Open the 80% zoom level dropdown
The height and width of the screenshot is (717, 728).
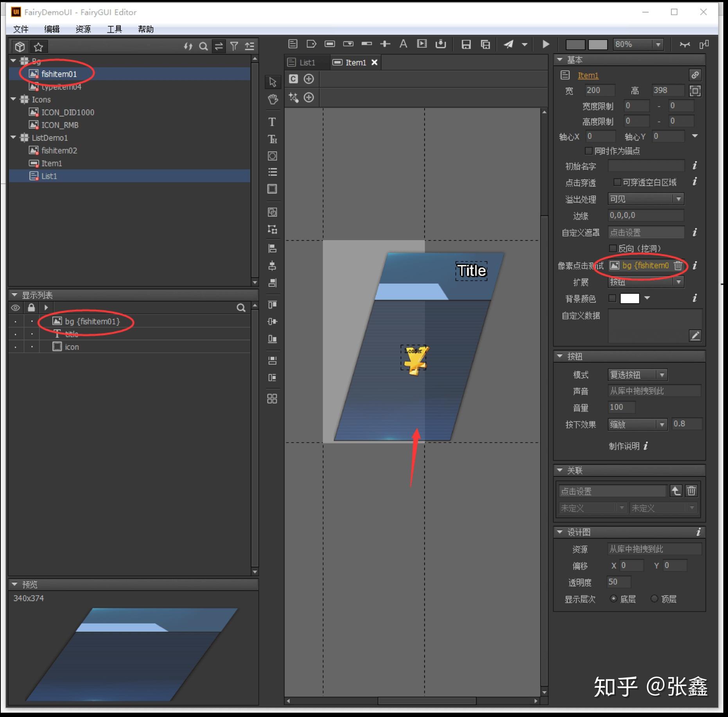pos(638,44)
